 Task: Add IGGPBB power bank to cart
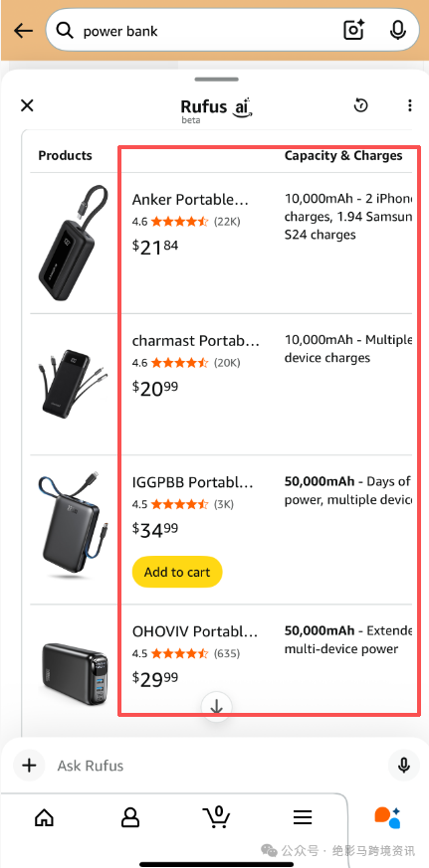click(177, 572)
